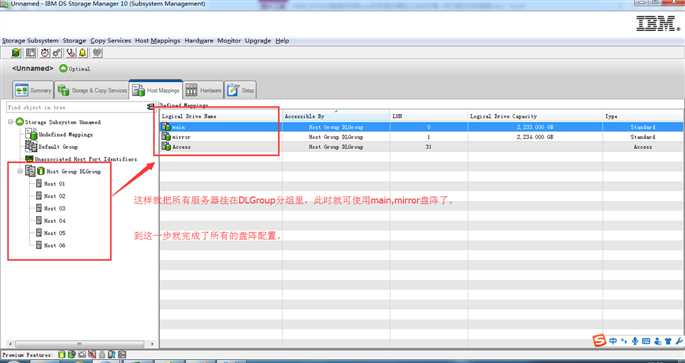Click the last Premium Features icon
Viewport: 685px width, 363px height.
click(122, 355)
